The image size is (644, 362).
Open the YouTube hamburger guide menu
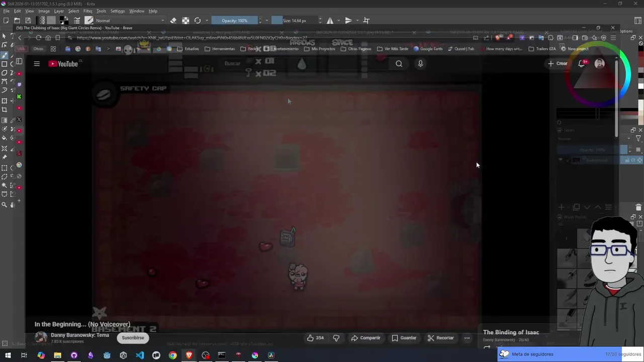point(37,64)
